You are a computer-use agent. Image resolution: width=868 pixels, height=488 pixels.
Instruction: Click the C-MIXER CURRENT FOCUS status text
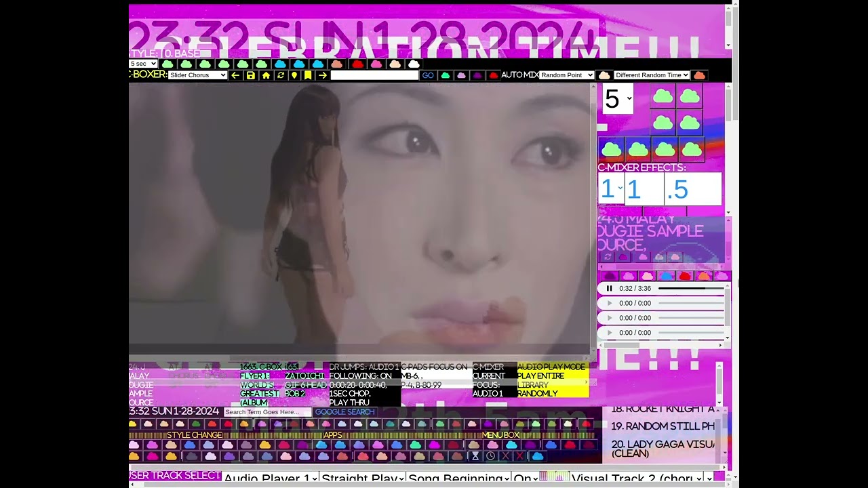(x=494, y=380)
